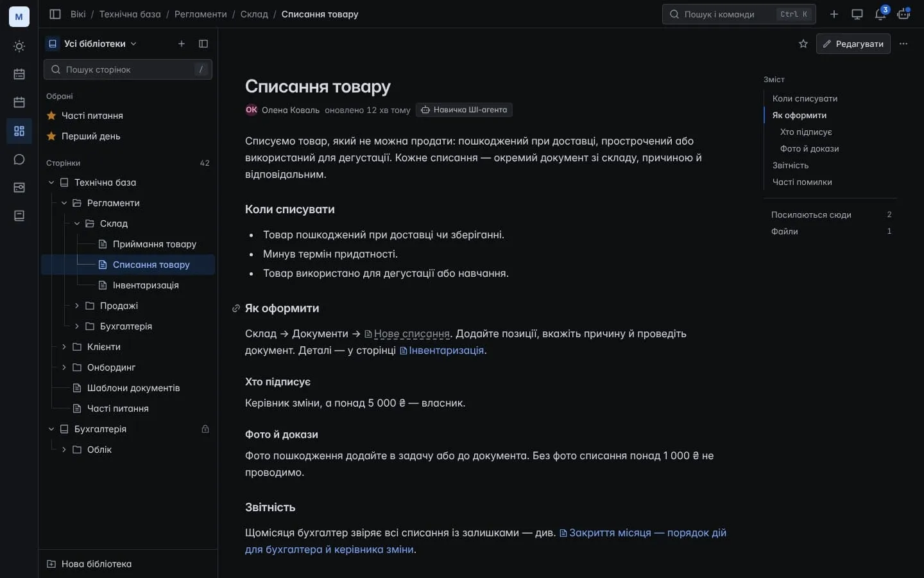Focus the «Пошук сторінок» field
The image size is (924, 578).
[128, 69]
